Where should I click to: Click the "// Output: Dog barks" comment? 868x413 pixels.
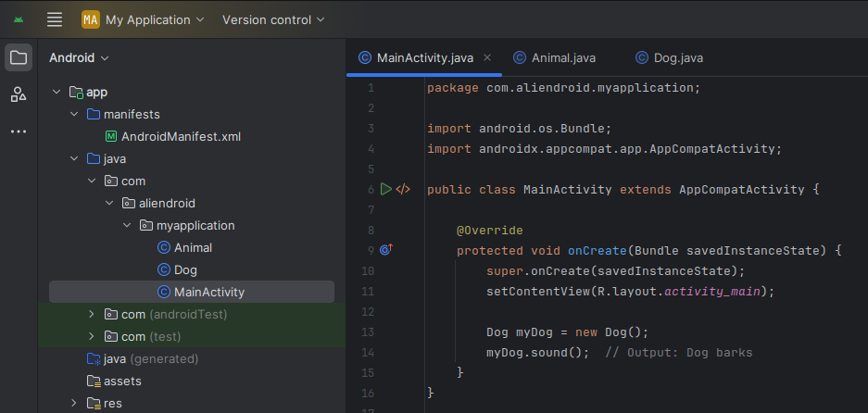(x=679, y=353)
